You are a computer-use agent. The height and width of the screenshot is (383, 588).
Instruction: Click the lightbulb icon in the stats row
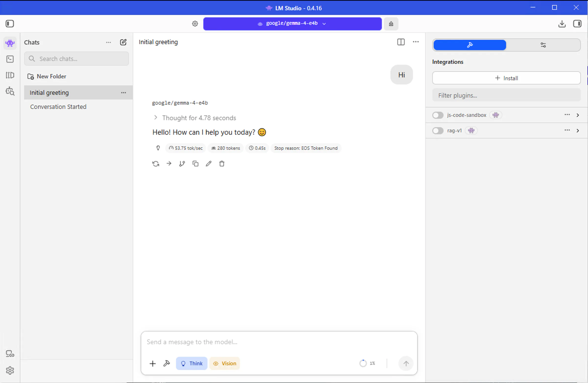pos(158,148)
